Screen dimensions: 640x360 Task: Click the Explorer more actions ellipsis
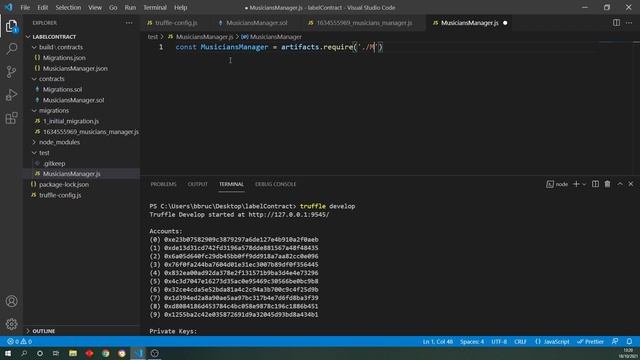point(129,23)
